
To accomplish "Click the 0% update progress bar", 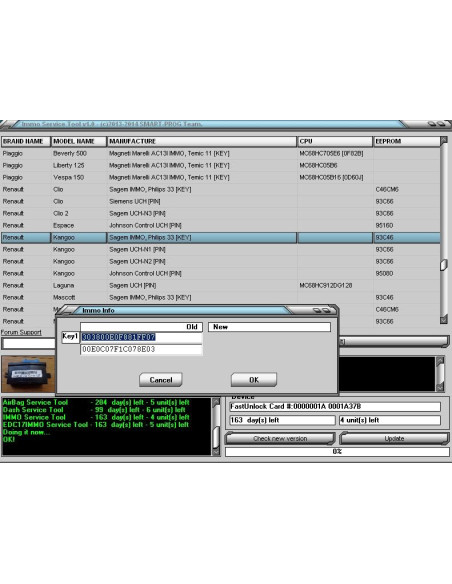I will (337, 451).
